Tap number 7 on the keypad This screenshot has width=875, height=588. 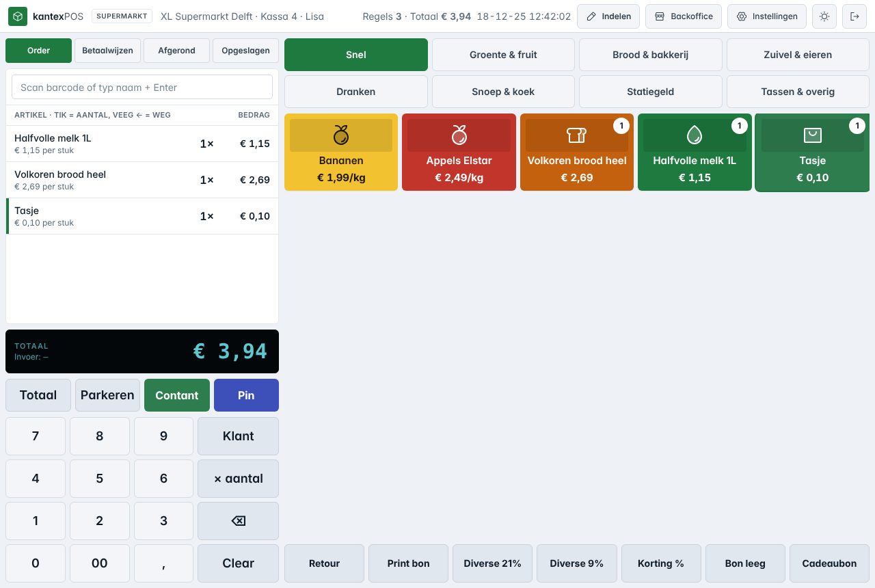click(x=36, y=436)
